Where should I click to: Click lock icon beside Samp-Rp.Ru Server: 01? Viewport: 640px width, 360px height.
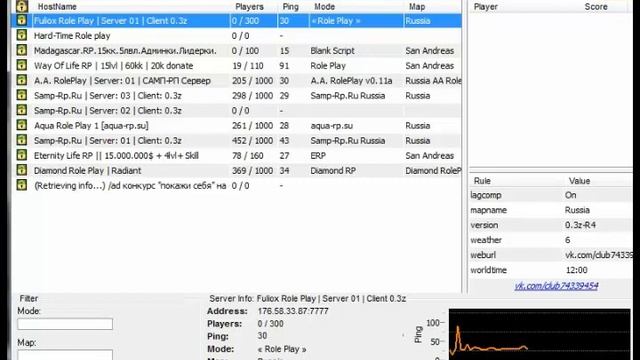click(x=22, y=140)
